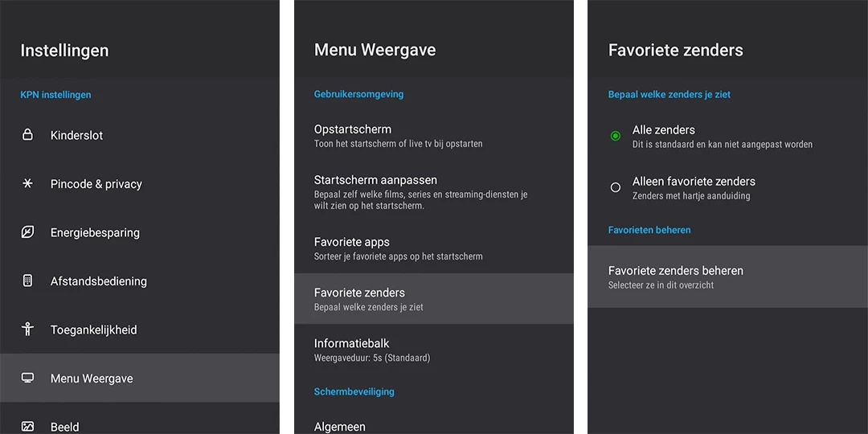Open the Kinderslot settings label
This screenshot has height=434, width=868.
pos(76,135)
